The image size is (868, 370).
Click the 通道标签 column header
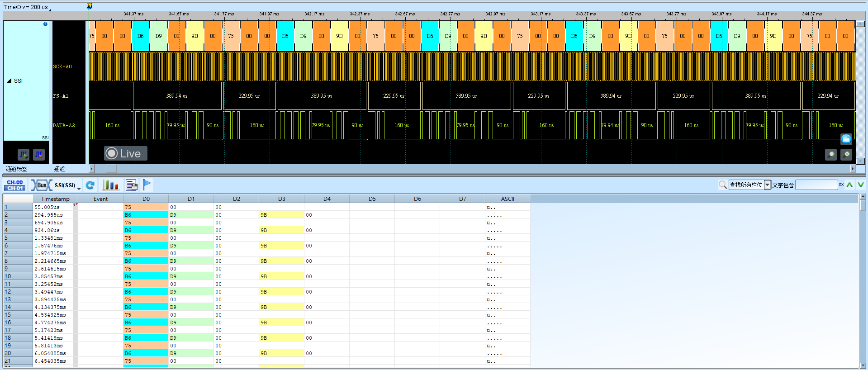[16, 169]
